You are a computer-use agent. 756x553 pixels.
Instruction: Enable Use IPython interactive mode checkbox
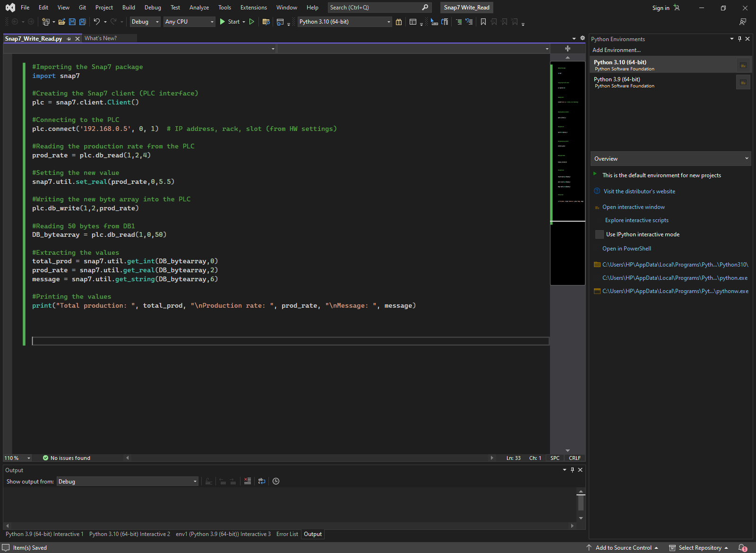click(x=600, y=234)
